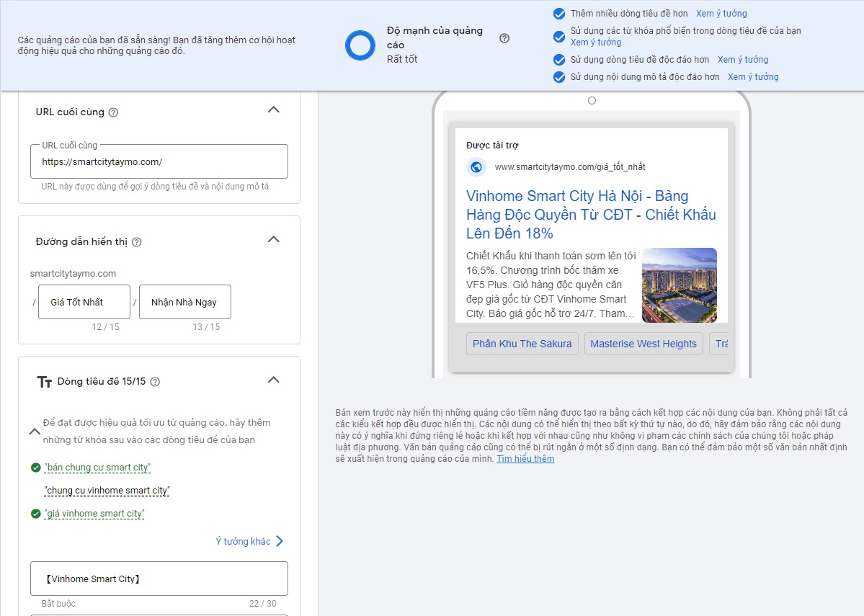Click the help icon beside Dòng tiêu đề 15/15
This screenshot has width=864, height=616.
coord(156,382)
